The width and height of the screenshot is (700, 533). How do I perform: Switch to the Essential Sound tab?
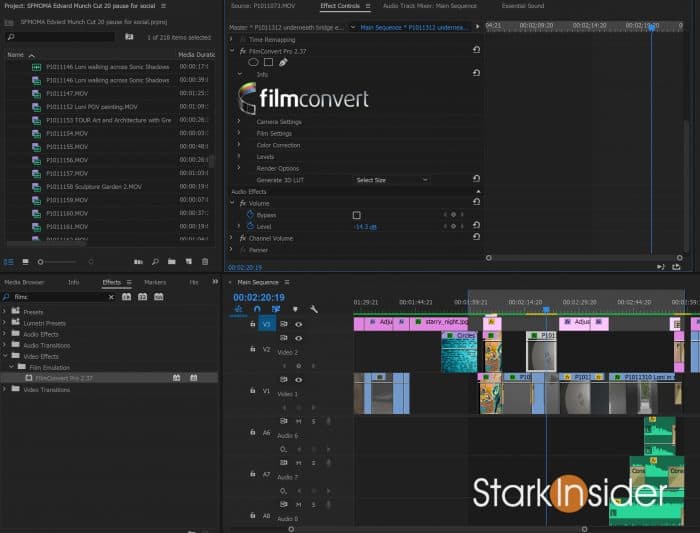[521, 6]
